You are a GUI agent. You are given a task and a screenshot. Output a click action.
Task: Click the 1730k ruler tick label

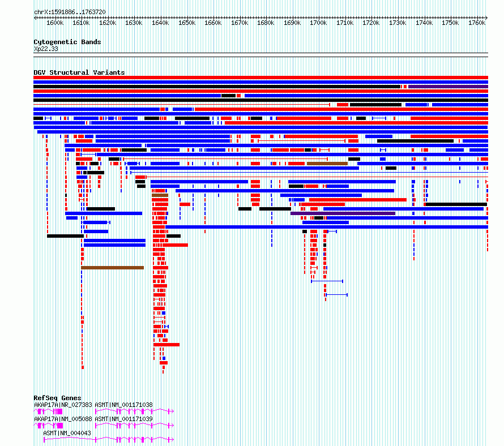click(x=398, y=23)
